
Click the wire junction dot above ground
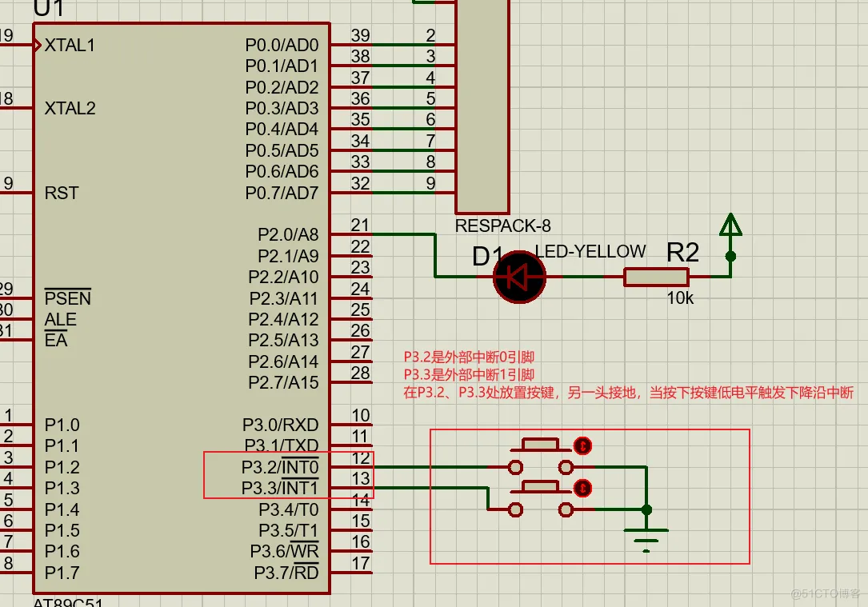click(646, 509)
